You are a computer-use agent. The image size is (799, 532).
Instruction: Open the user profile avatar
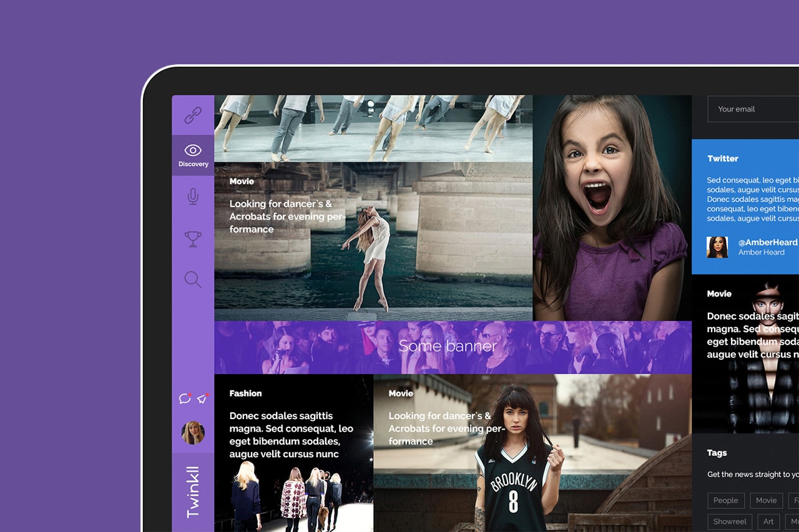click(x=193, y=432)
